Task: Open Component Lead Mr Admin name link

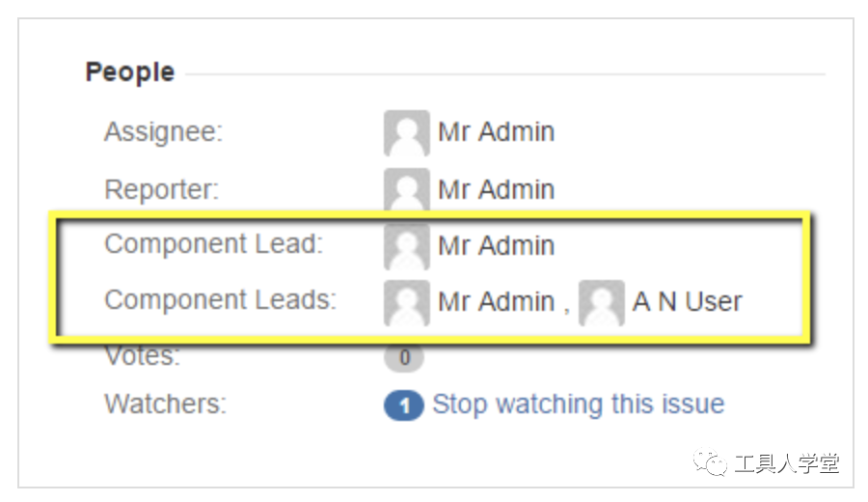Action: click(496, 245)
